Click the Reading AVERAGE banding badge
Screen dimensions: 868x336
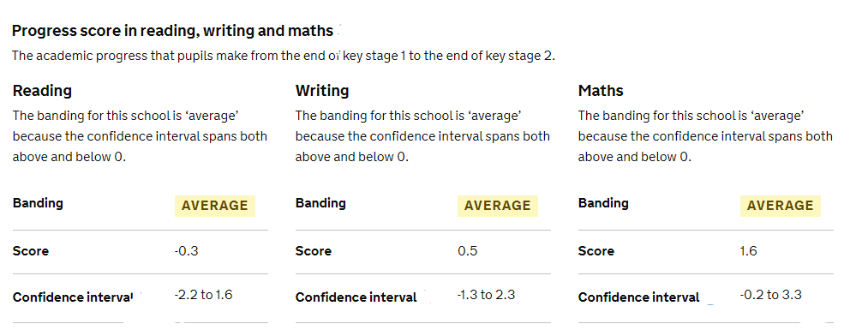click(215, 206)
